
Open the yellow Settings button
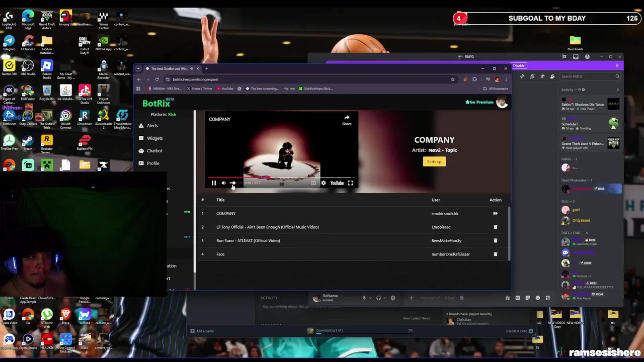pyautogui.click(x=434, y=161)
